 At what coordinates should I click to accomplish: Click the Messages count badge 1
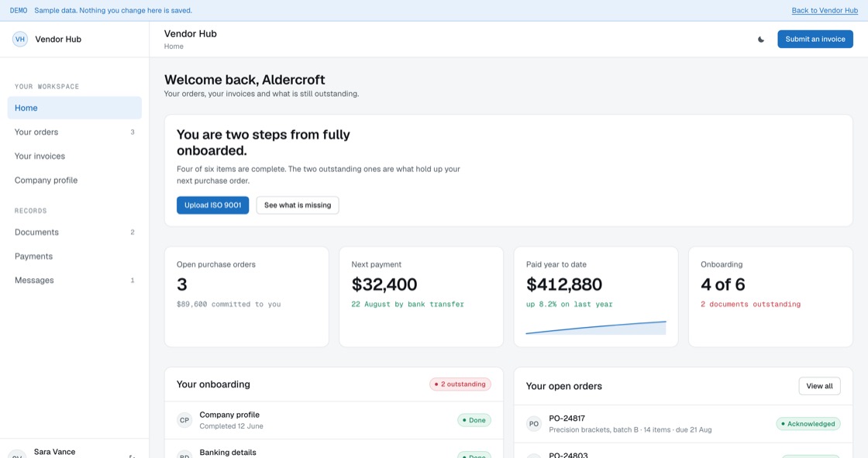pos(133,281)
